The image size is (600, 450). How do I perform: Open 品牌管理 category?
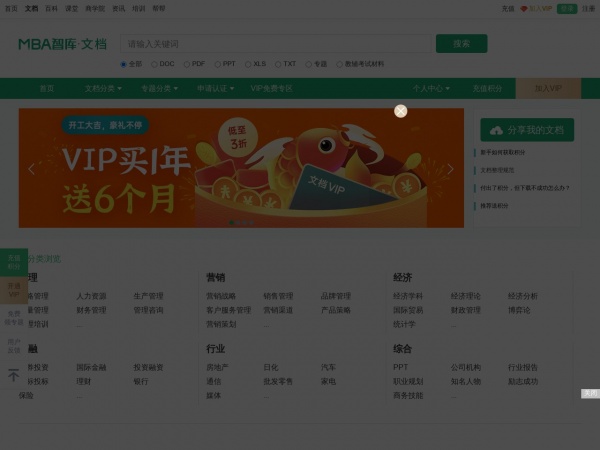click(336, 296)
